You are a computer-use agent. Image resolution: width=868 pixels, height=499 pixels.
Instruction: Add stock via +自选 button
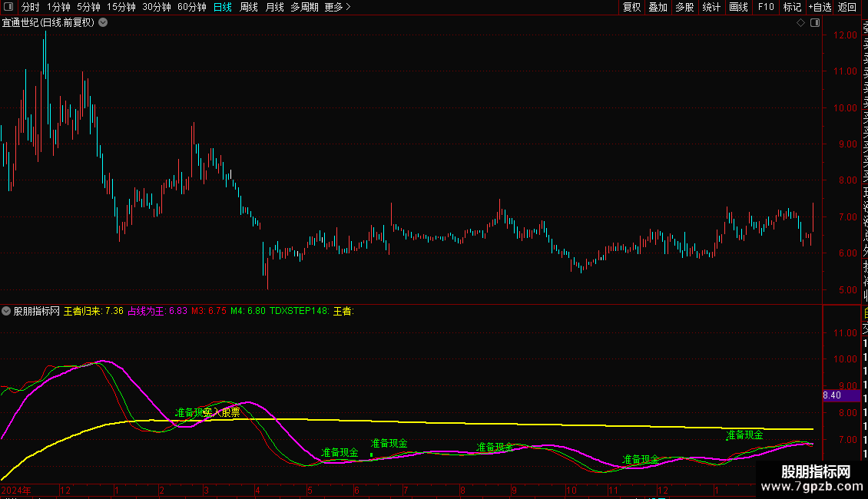[x=820, y=7]
